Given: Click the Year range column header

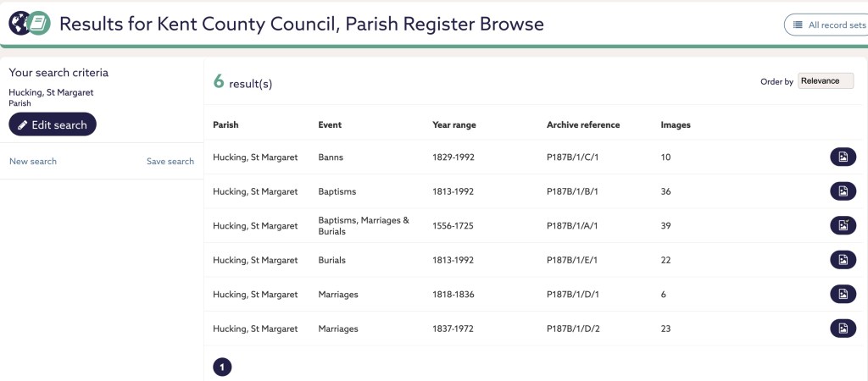Looking at the screenshot, I should [454, 125].
